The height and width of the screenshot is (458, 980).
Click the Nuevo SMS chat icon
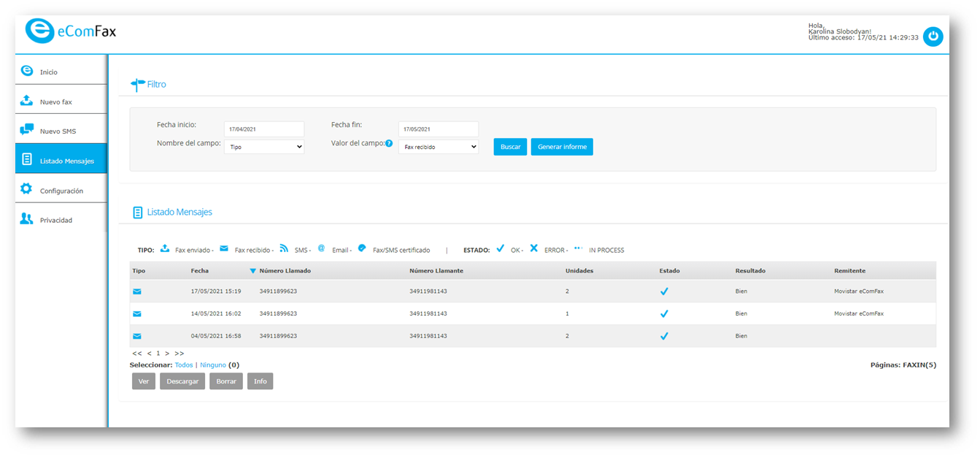27,130
